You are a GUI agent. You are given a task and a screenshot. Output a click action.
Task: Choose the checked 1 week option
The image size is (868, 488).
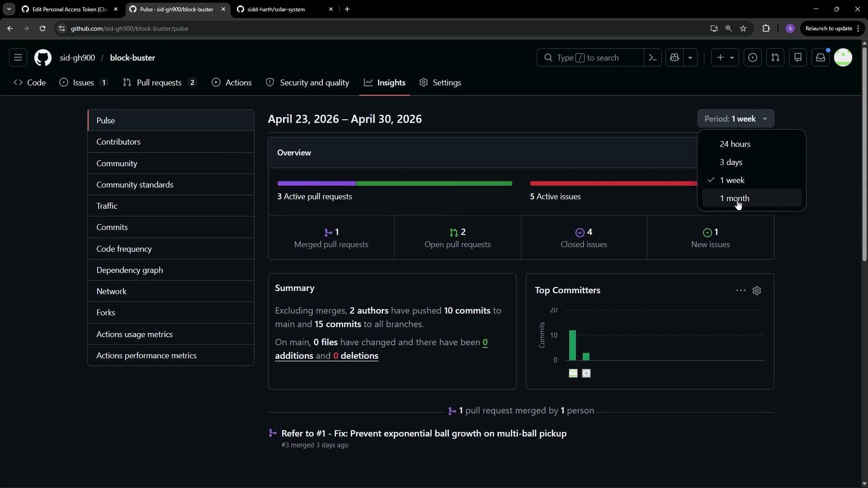click(x=751, y=180)
